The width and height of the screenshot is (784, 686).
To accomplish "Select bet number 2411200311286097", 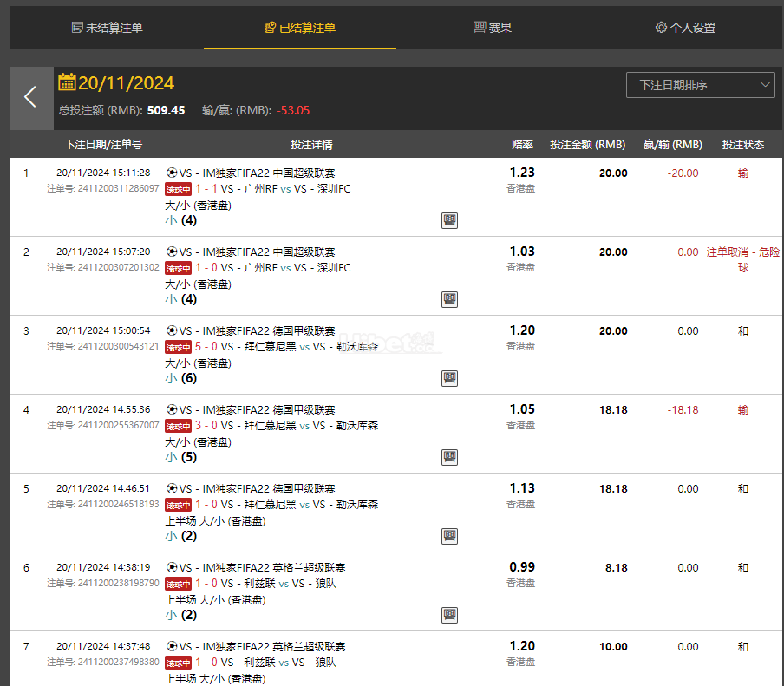I will [x=119, y=188].
